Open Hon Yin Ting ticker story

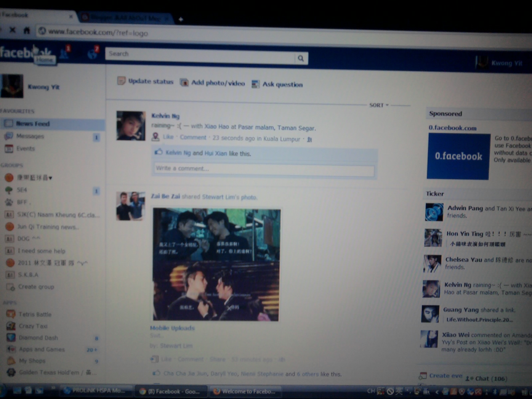tap(478, 238)
